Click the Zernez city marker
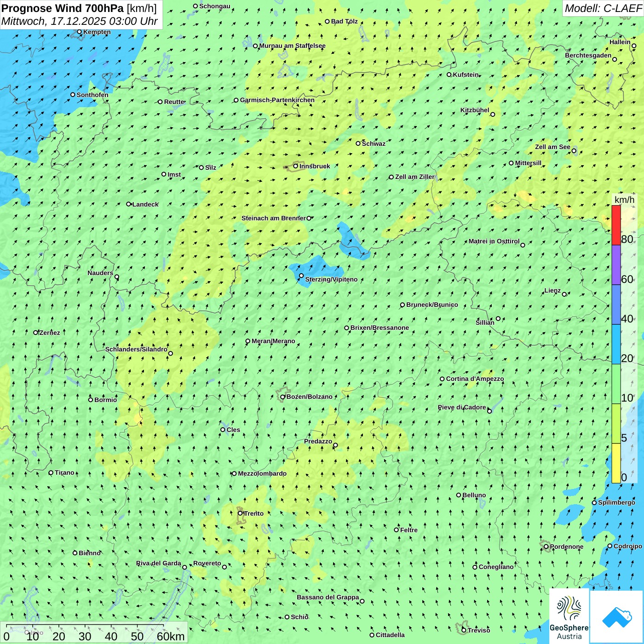644x644 pixels. point(36,332)
